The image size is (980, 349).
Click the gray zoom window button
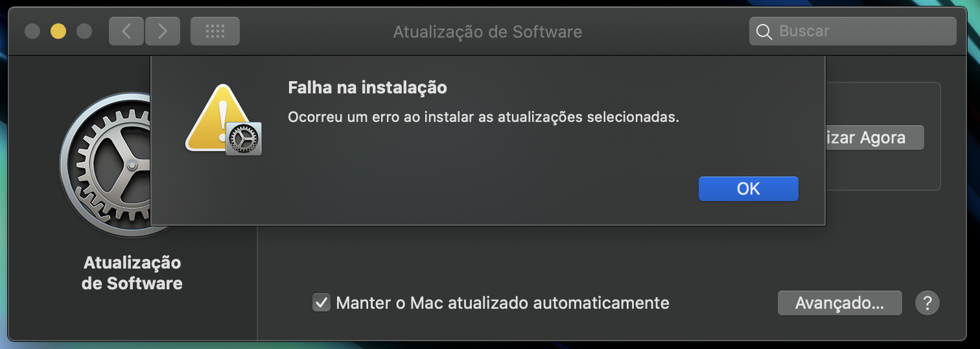tap(84, 31)
